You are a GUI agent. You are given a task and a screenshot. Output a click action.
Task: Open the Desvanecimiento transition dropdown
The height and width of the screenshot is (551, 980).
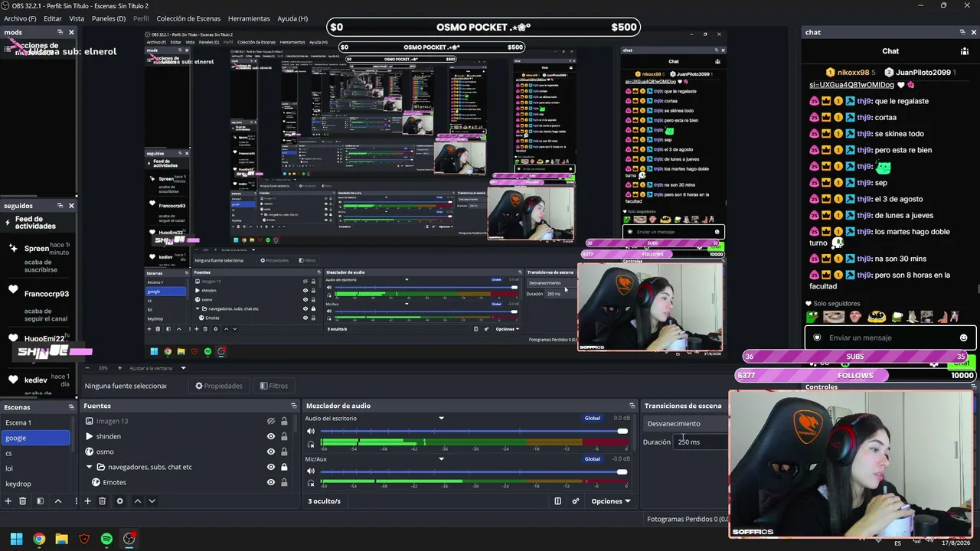[x=685, y=423]
